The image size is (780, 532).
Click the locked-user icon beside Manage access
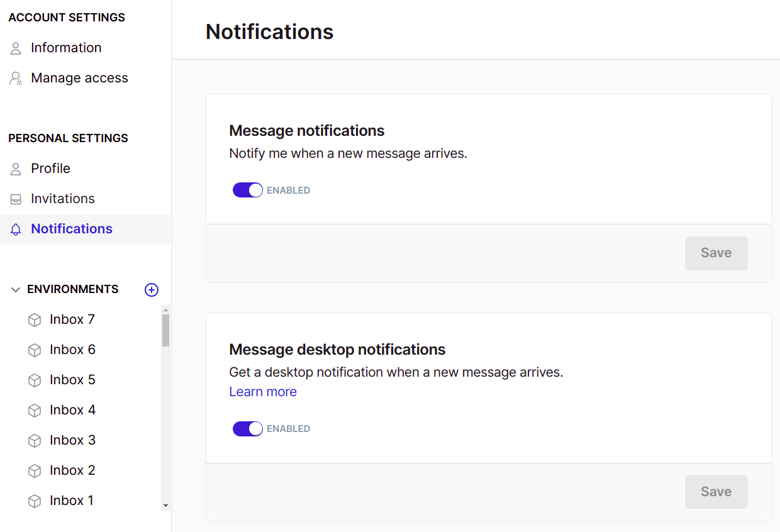pos(16,79)
